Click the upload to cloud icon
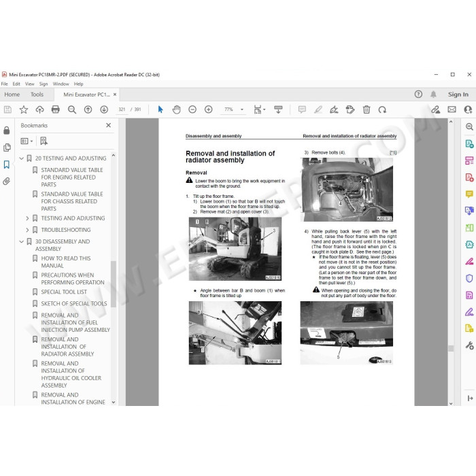 (39, 109)
